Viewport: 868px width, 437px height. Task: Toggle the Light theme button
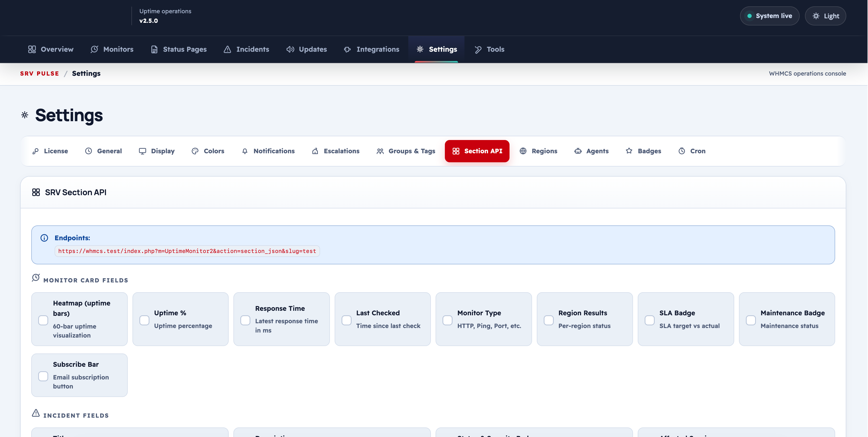(x=825, y=16)
